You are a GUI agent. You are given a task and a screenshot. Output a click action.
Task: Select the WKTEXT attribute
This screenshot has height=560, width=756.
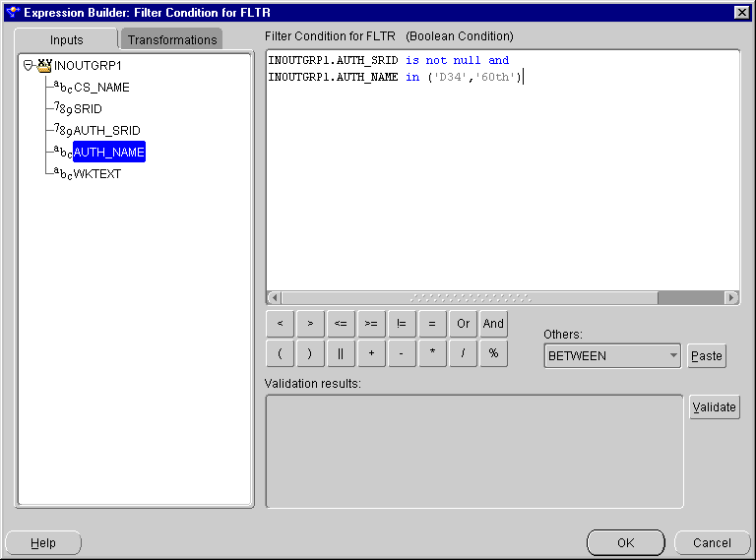[96, 174]
